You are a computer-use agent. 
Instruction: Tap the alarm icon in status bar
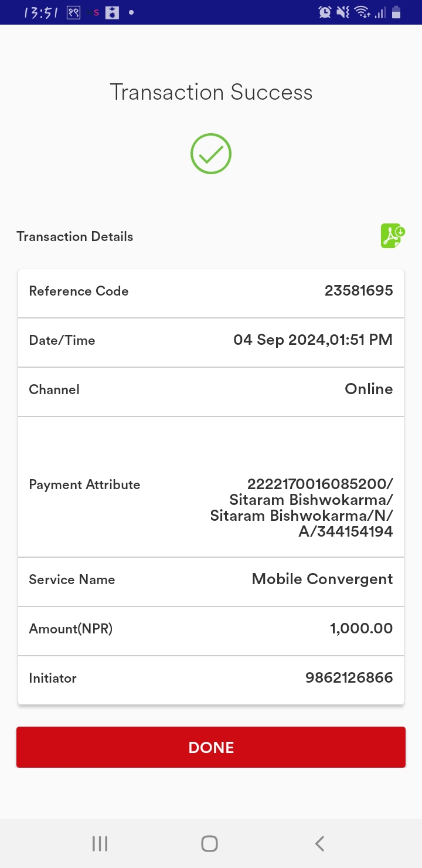[x=325, y=12]
